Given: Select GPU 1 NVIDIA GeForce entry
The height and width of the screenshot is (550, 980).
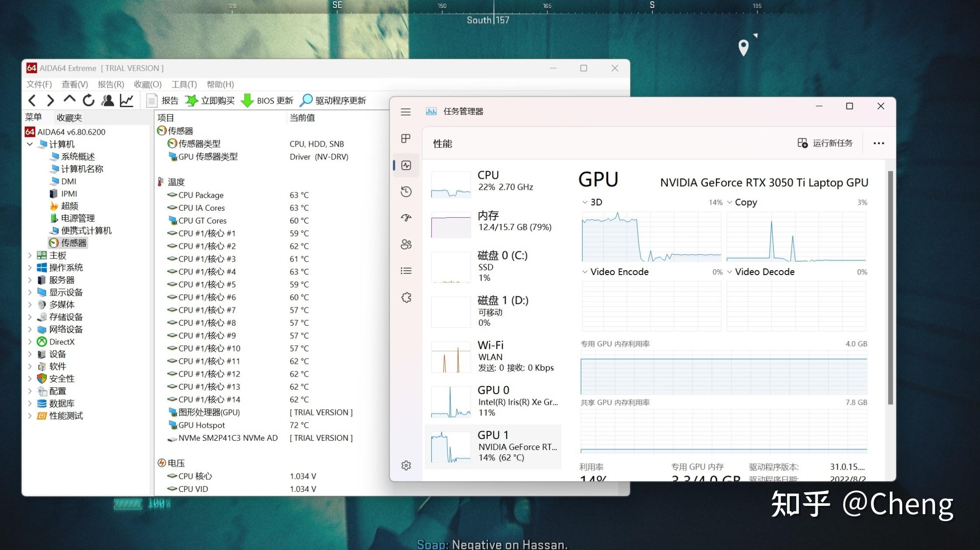Looking at the screenshot, I should 493,446.
